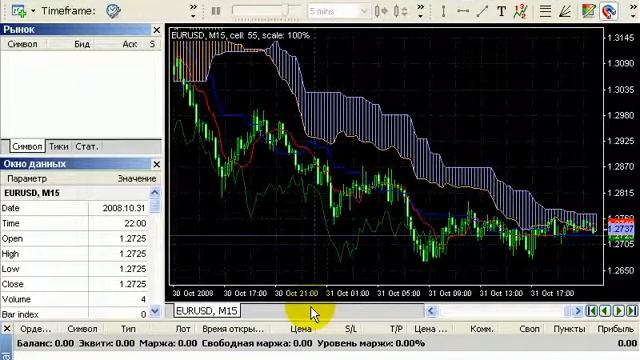Step chart back one bar
Screen dimensions: 640x360
tap(605, 311)
